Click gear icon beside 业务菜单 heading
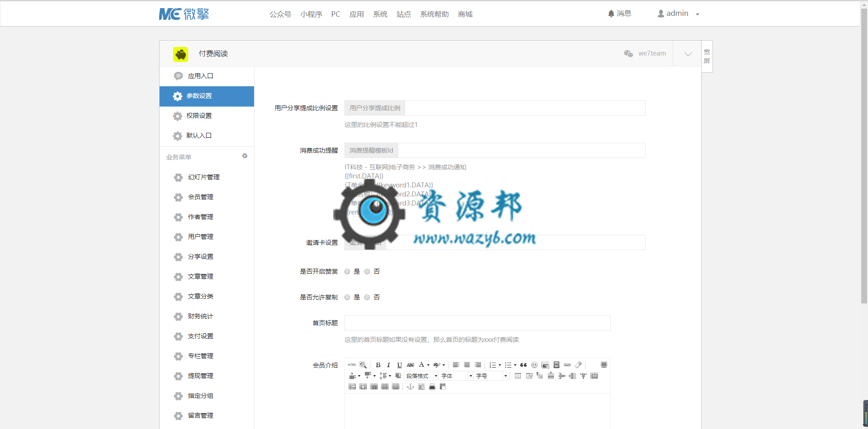Screen dimensions: 868x429 click(x=245, y=156)
